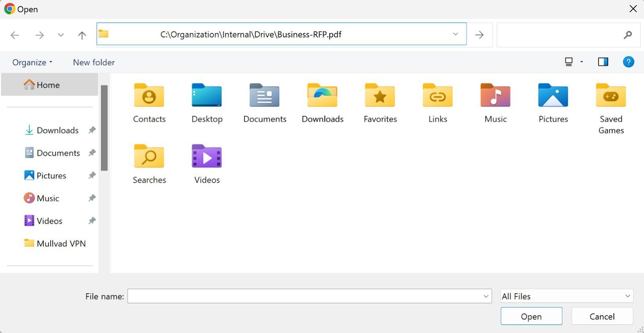Toggle the preview pane button
This screenshot has height=333, width=644.
pos(603,62)
